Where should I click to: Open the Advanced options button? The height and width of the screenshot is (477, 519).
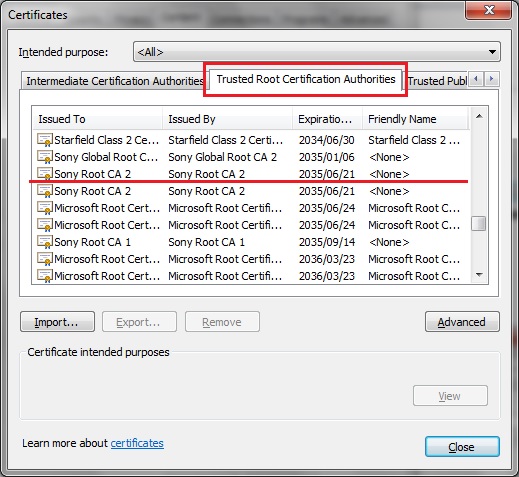(462, 322)
